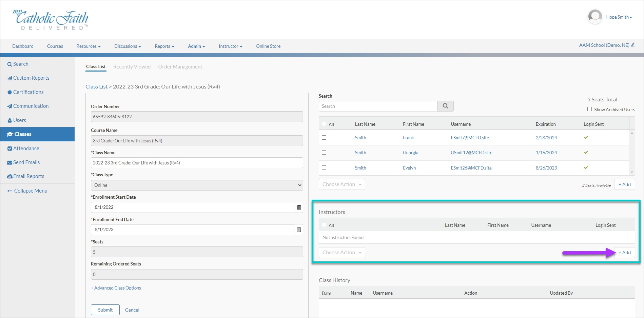Click student list scrollbar up arrow

pos(632,133)
